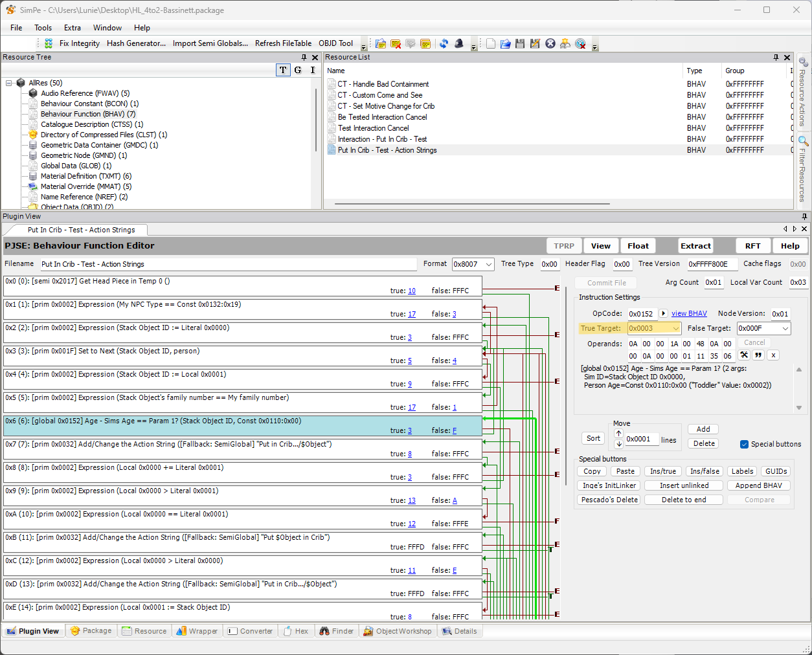Open the Help menu
Screen dimensions: 812x655
tap(142, 28)
